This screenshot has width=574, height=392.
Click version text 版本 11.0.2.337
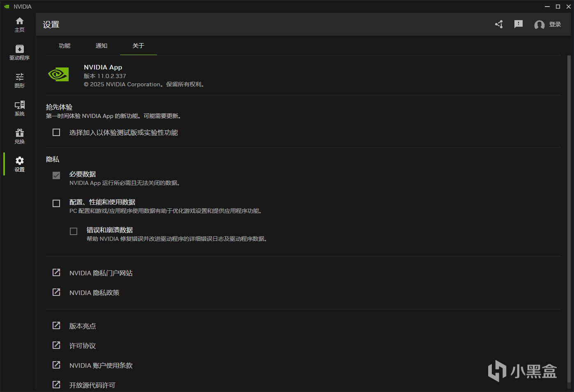click(105, 76)
